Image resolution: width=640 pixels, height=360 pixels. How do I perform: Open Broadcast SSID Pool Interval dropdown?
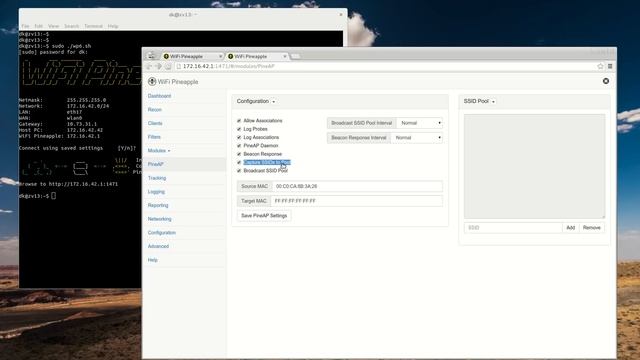click(420, 123)
